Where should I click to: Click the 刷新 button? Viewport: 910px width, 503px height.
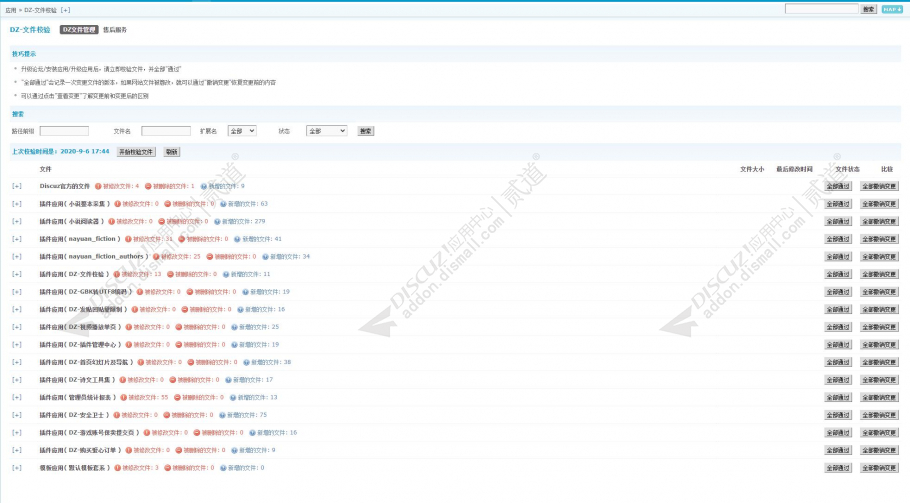[172, 152]
